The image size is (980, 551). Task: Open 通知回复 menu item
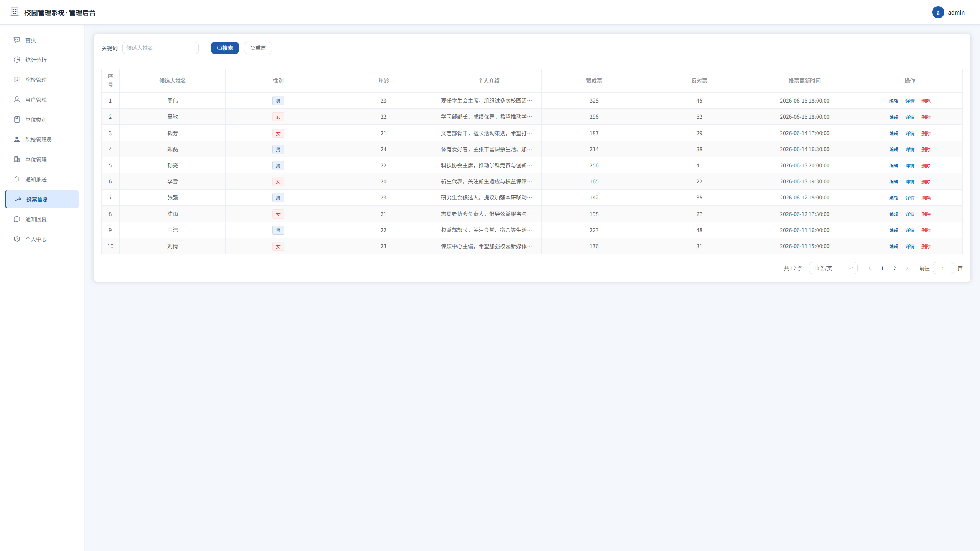(x=42, y=219)
